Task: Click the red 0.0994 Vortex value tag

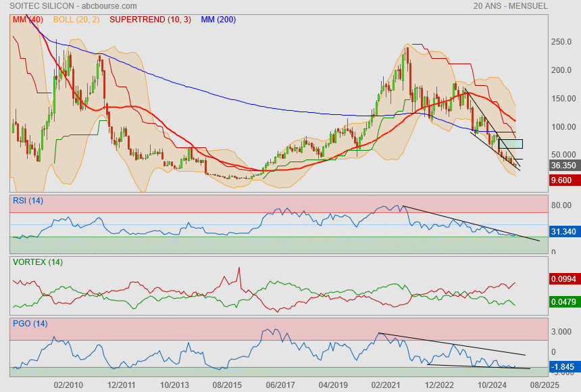Action: [563, 279]
